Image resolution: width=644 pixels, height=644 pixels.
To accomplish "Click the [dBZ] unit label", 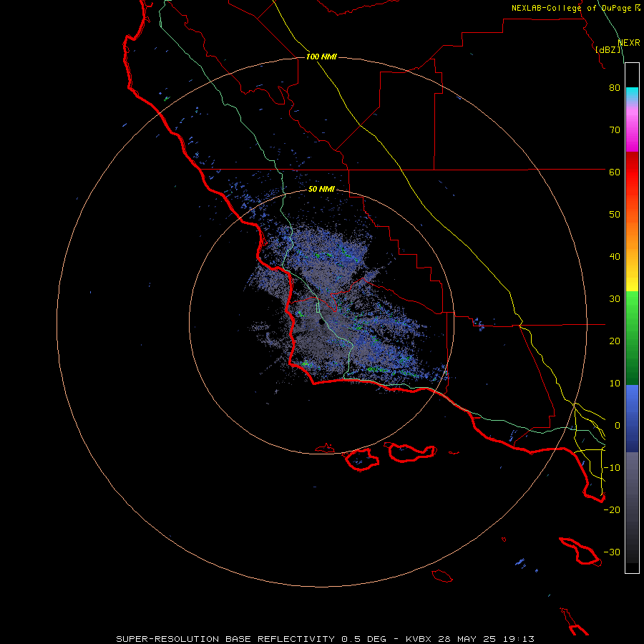I will (608, 49).
